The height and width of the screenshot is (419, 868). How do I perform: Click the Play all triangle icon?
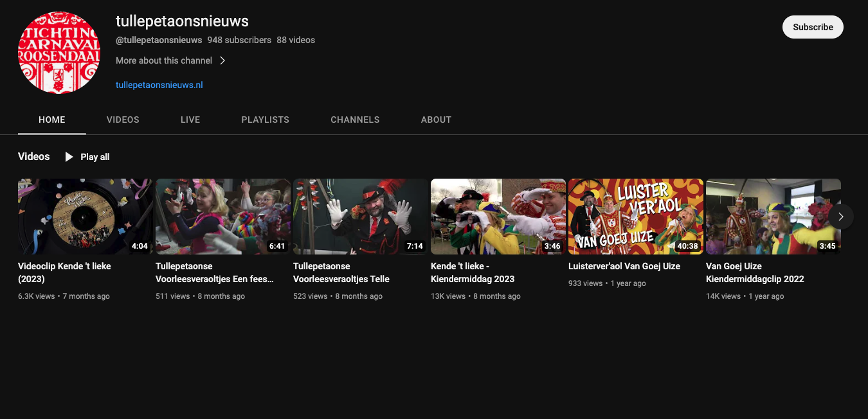pyautogui.click(x=69, y=157)
